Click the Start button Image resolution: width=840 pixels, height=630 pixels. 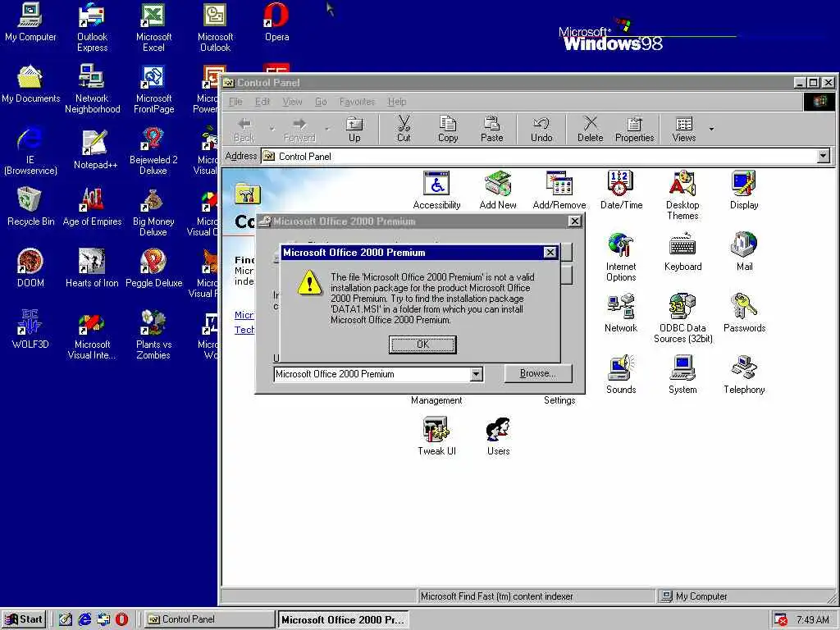(x=24, y=619)
